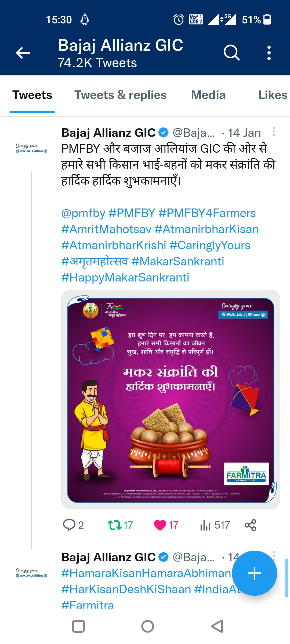Tap the back arrow in header

[x=23, y=53]
